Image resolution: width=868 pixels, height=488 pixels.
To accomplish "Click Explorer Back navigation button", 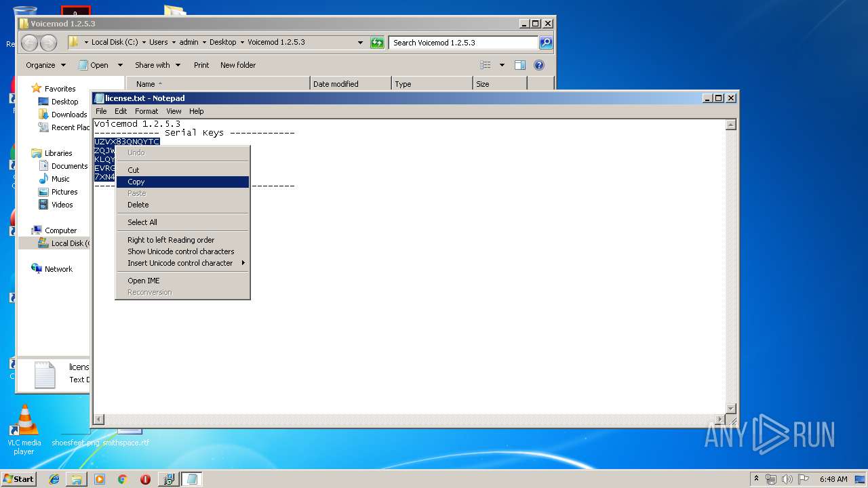I will (30, 43).
